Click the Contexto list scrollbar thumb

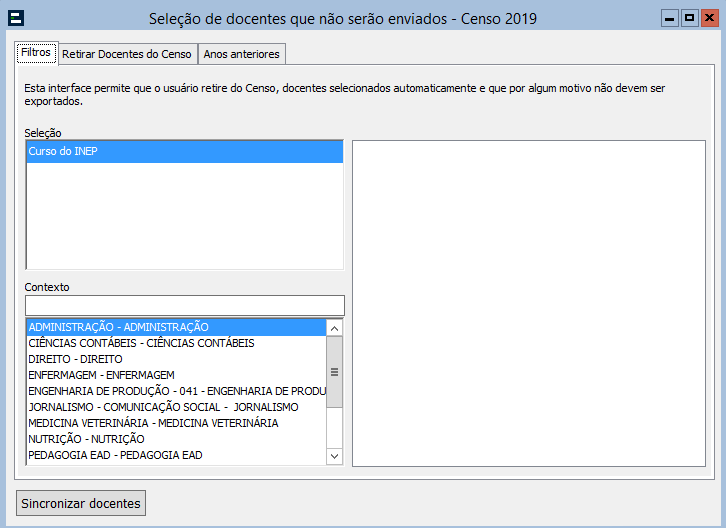334,371
